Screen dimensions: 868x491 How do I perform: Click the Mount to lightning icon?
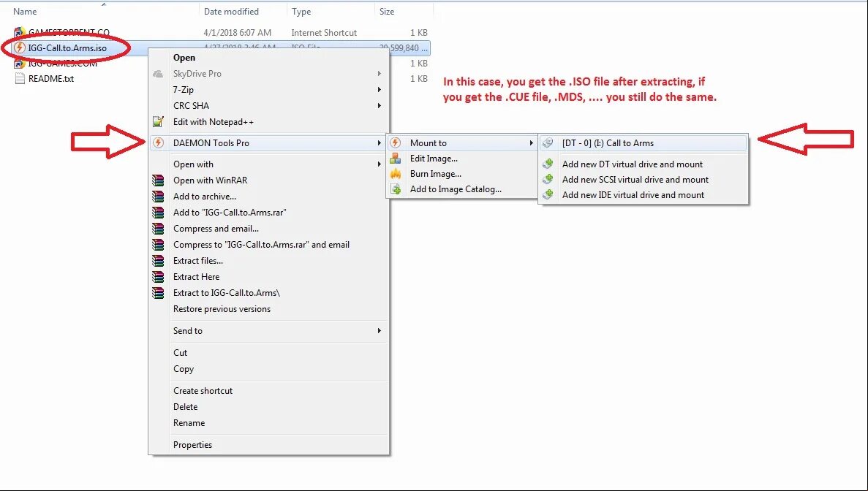coord(396,142)
